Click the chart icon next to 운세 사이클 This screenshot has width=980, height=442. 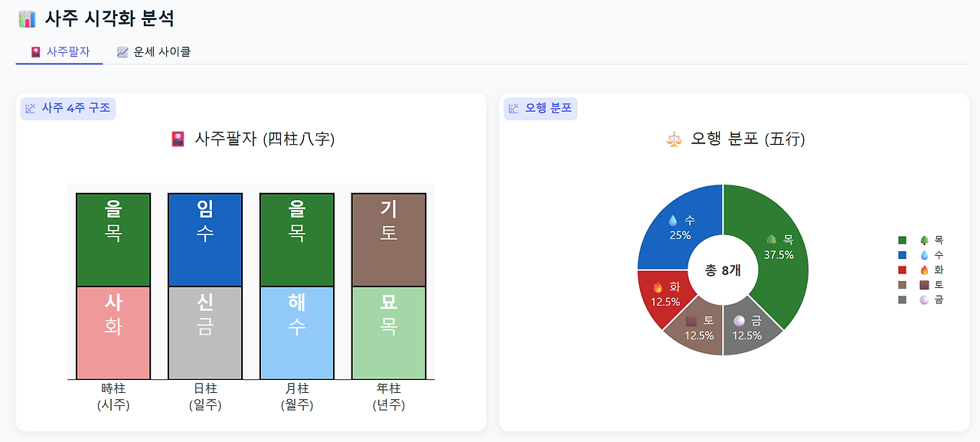pos(122,52)
